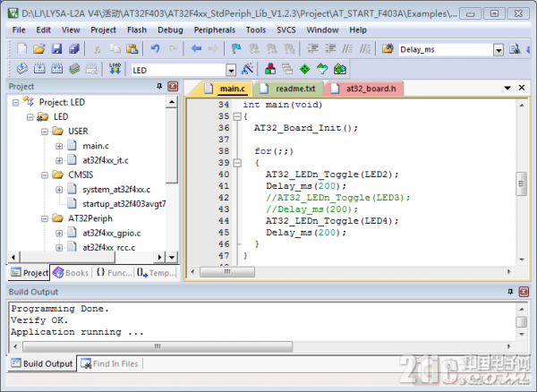Open the Project menu

(103, 30)
